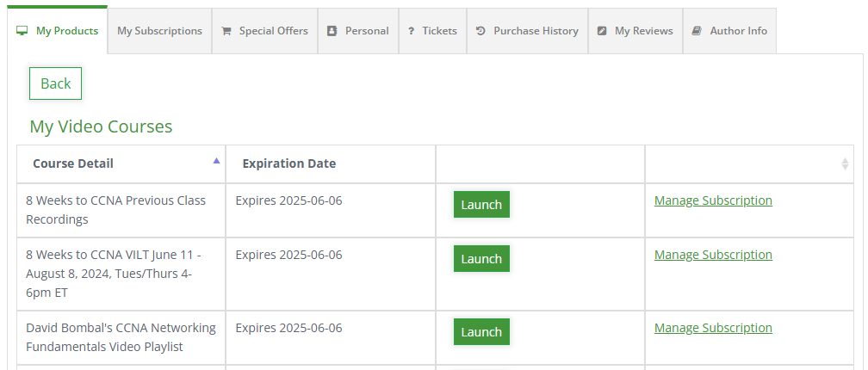868x370 pixels.
Task: Click the question mark icon beside Tickets
Action: pos(412,31)
